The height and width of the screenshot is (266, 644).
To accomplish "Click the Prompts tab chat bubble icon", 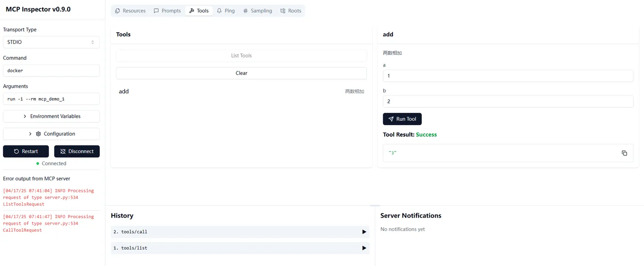I will [156, 11].
